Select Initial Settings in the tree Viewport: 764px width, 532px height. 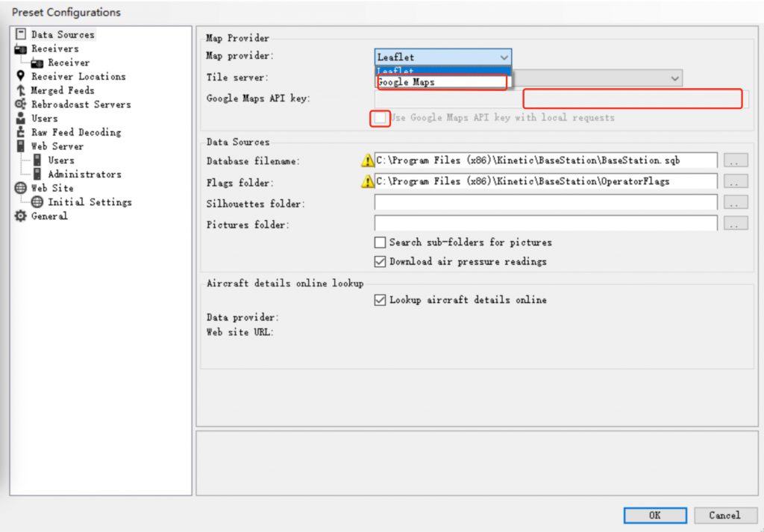coord(90,202)
